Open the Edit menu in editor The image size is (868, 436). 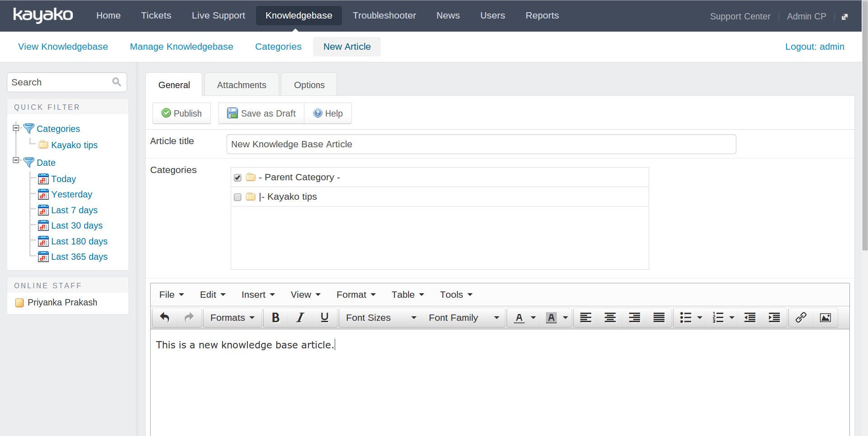[x=213, y=295]
